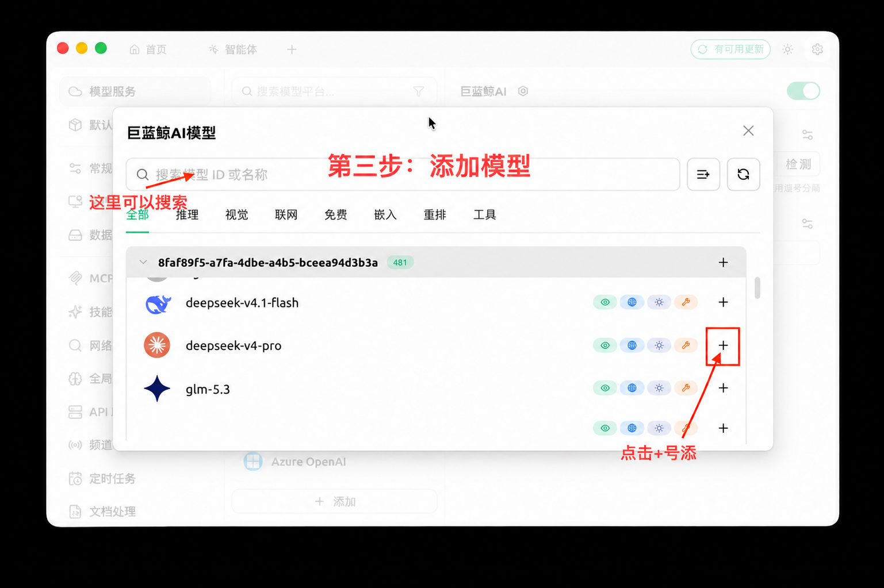
Task: Switch to the 免费 tab
Action: [335, 215]
